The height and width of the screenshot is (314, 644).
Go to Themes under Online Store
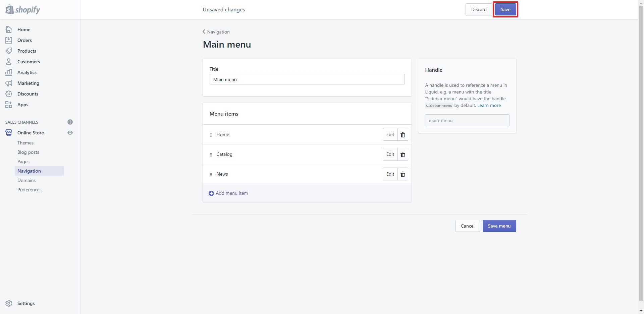click(25, 143)
